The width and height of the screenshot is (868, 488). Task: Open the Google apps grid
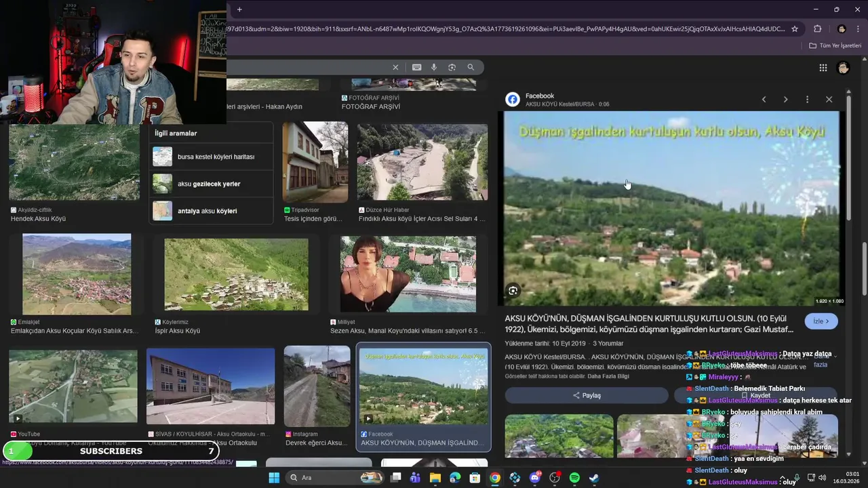(823, 68)
